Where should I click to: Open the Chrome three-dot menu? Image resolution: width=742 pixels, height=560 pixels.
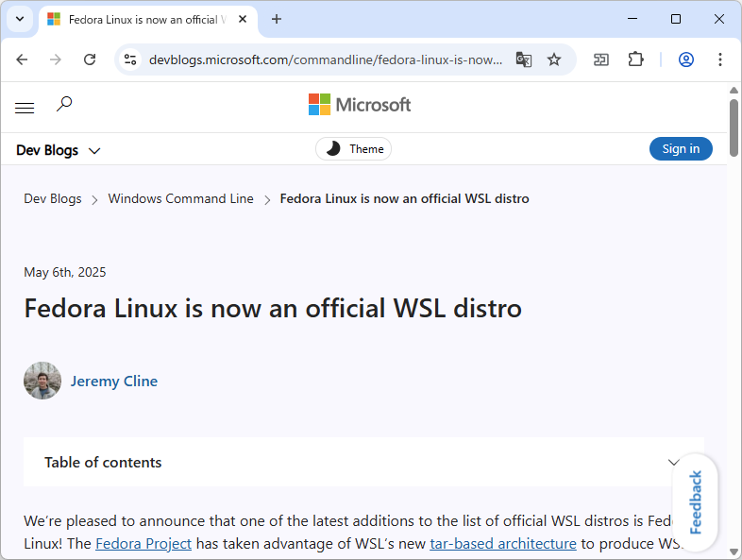click(720, 59)
